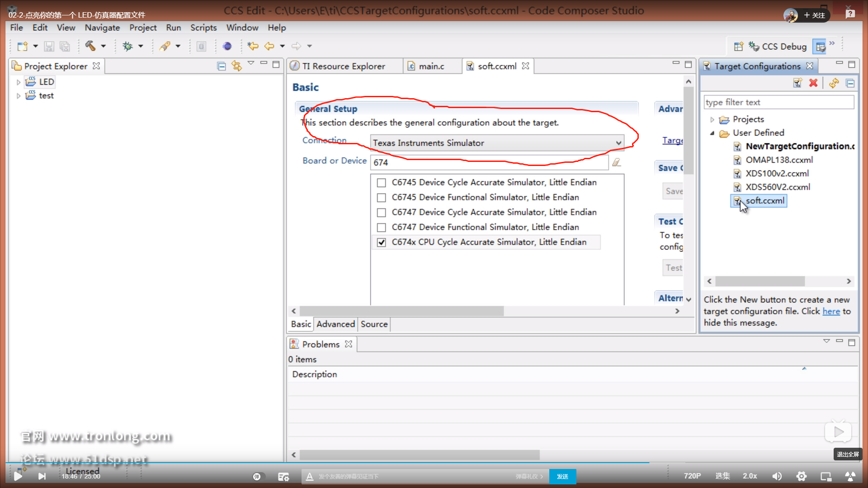Switch to the CCS Debug perspective
Viewport: 868px width, 488px height.
pyautogui.click(x=778, y=47)
